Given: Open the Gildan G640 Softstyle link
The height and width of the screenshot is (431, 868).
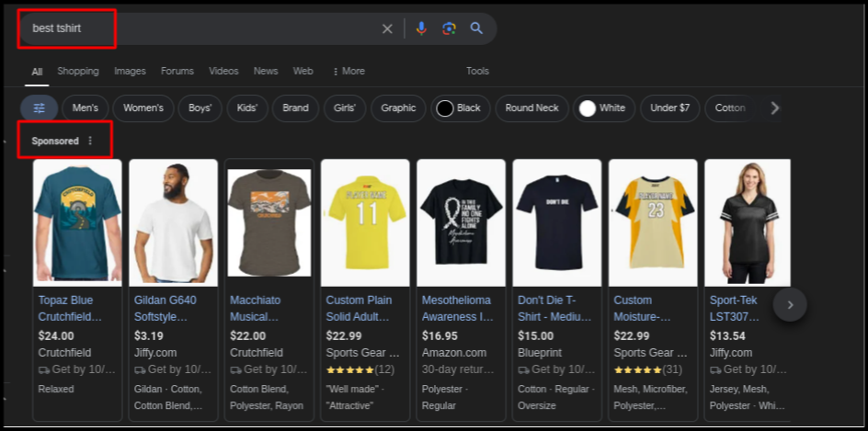Looking at the screenshot, I should [x=165, y=309].
